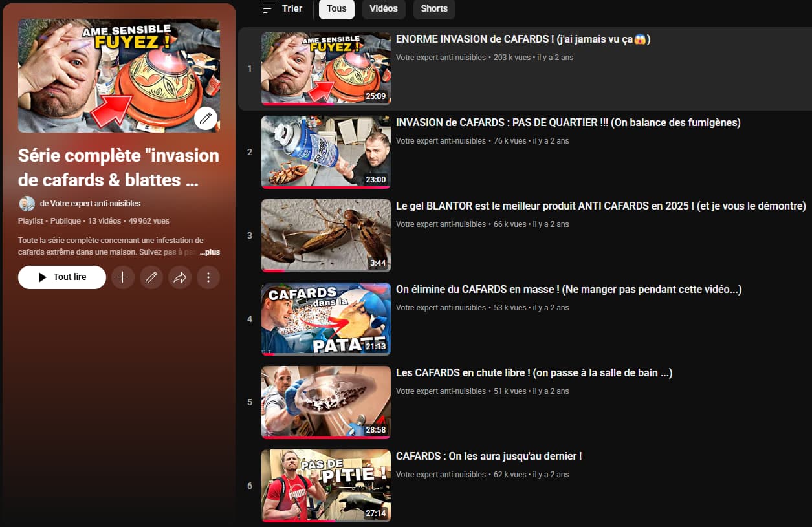Share the playlist using the arrow icon

coord(179,277)
